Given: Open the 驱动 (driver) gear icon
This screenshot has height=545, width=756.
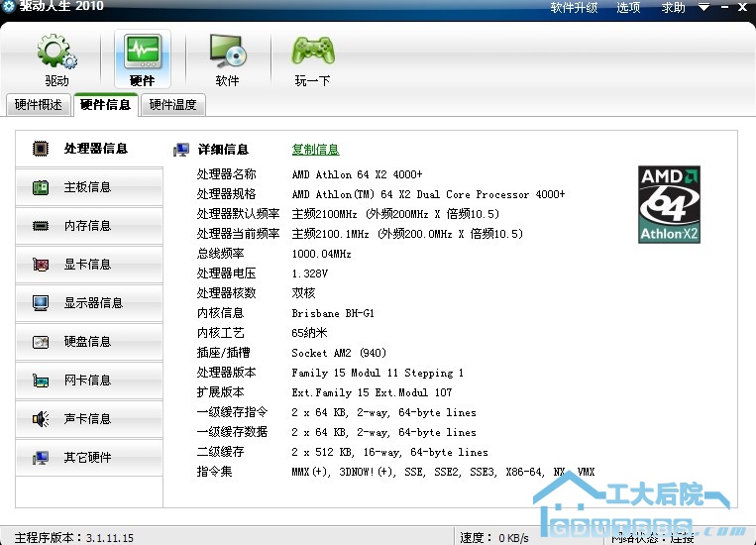Looking at the screenshot, I should click(x=57, y=52).
